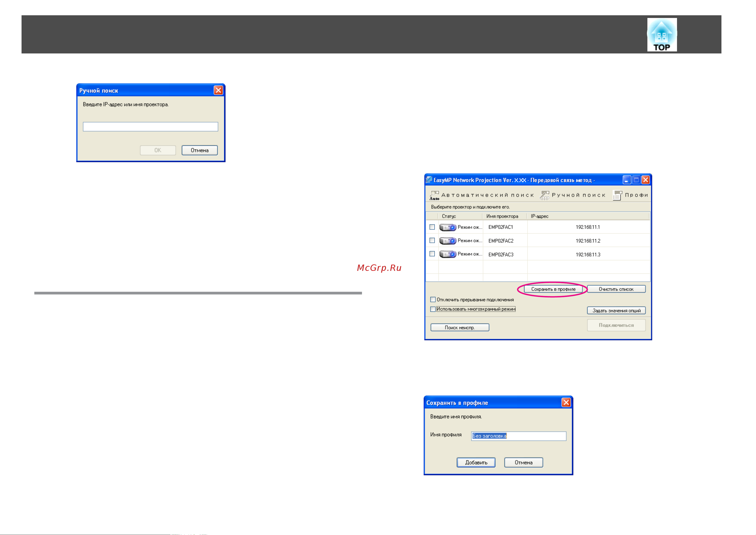Click EasyMP window title icon
Screen dimensions: 756x535
click(x=429, y=180)
